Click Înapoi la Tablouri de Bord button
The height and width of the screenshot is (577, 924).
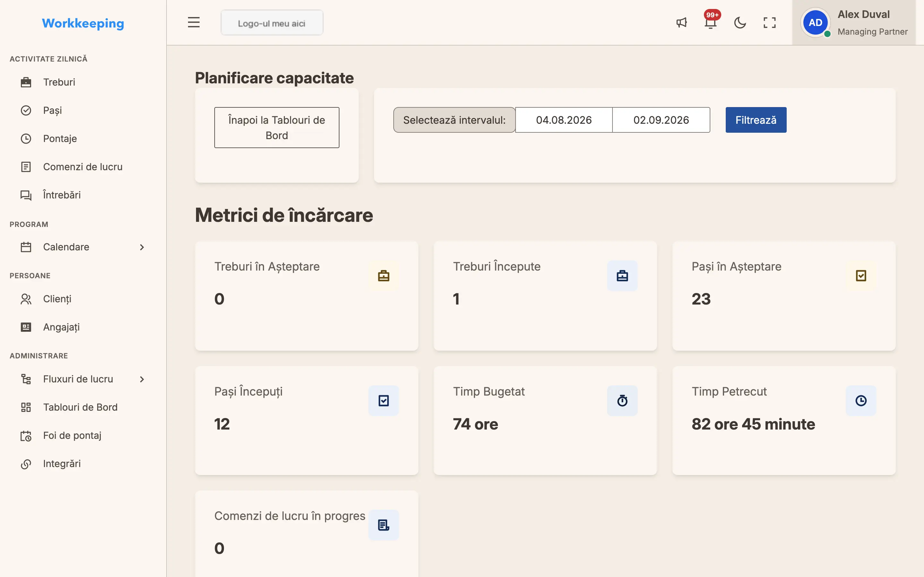[x=277, y=128]
